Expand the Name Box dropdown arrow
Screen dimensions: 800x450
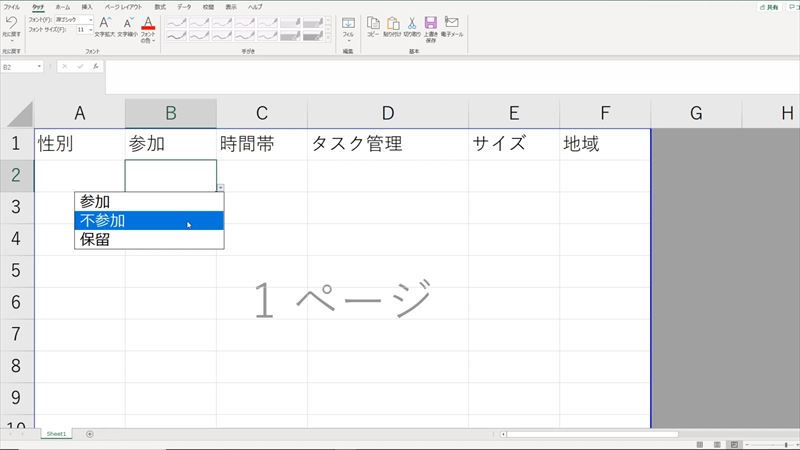coord(40,67)
